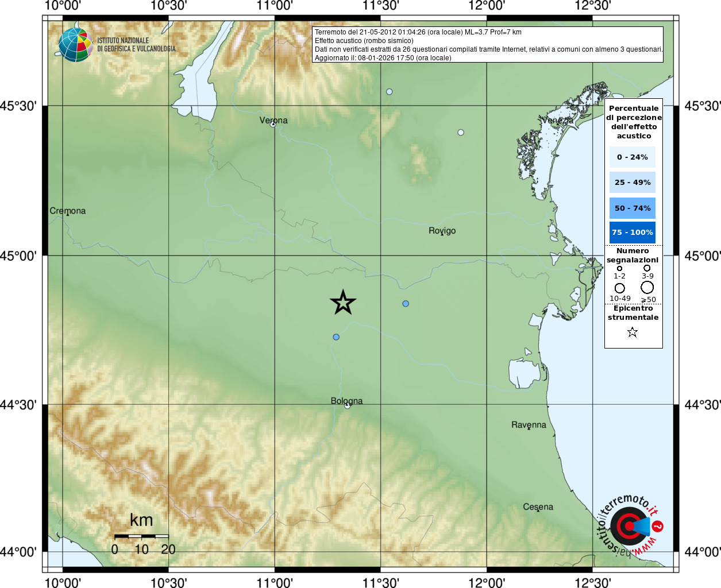
Task: Click the pale report circle north of Rovigo
Action: [x=461, y=133]
